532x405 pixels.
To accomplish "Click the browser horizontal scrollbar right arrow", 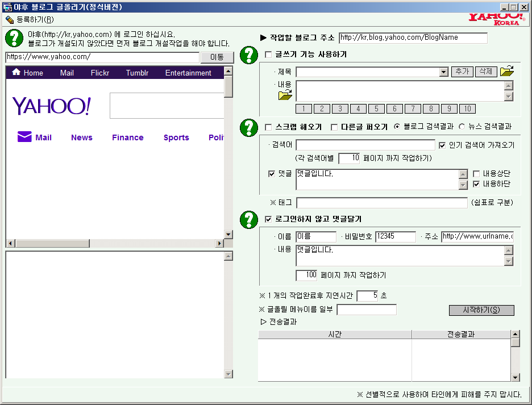I will [x=219, y=243].
